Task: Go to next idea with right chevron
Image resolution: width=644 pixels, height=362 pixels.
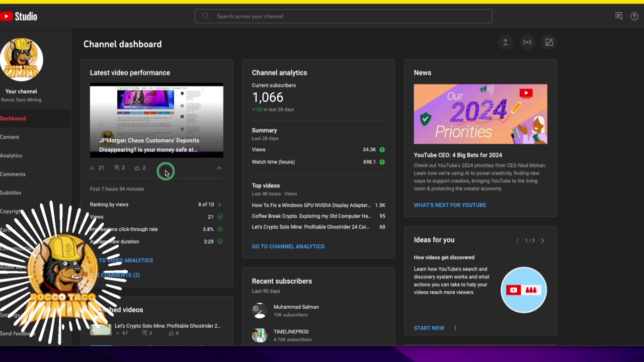Action: coord(542,241)
